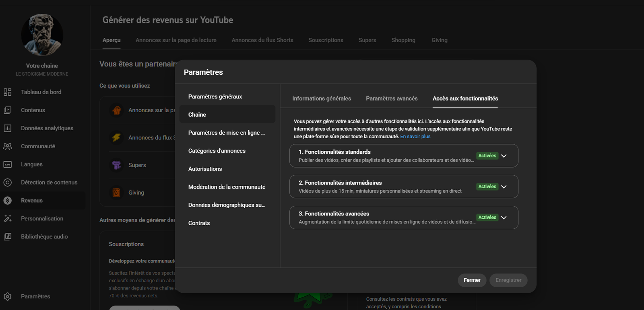Expand Fonctionnalités standards chevron
The image size is (644, 310).
click(x=504, y=156)
